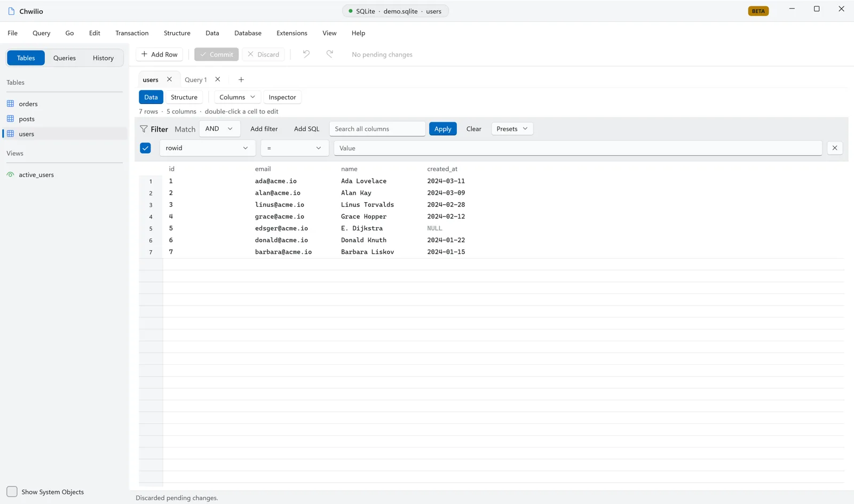Viewport: 854px width, 504px height.
Task: Open the Presets dropdown
Action: point(512,129)
